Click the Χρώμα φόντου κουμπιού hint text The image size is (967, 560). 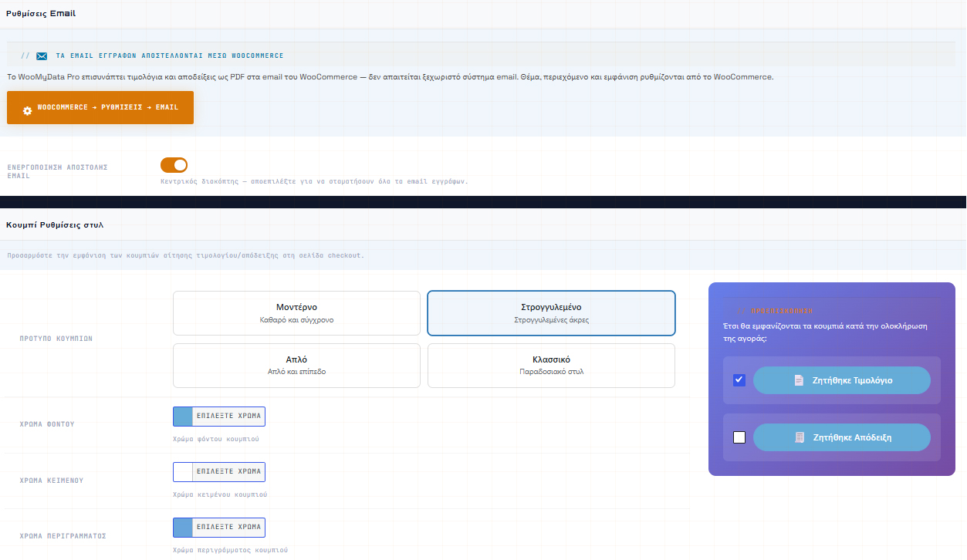point(216,439)
